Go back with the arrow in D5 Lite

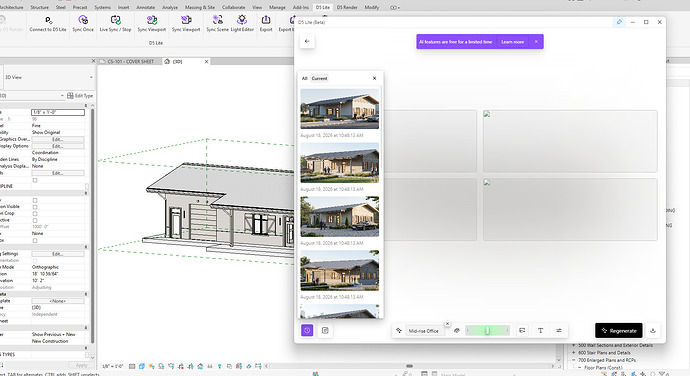[x=307, y=41]
